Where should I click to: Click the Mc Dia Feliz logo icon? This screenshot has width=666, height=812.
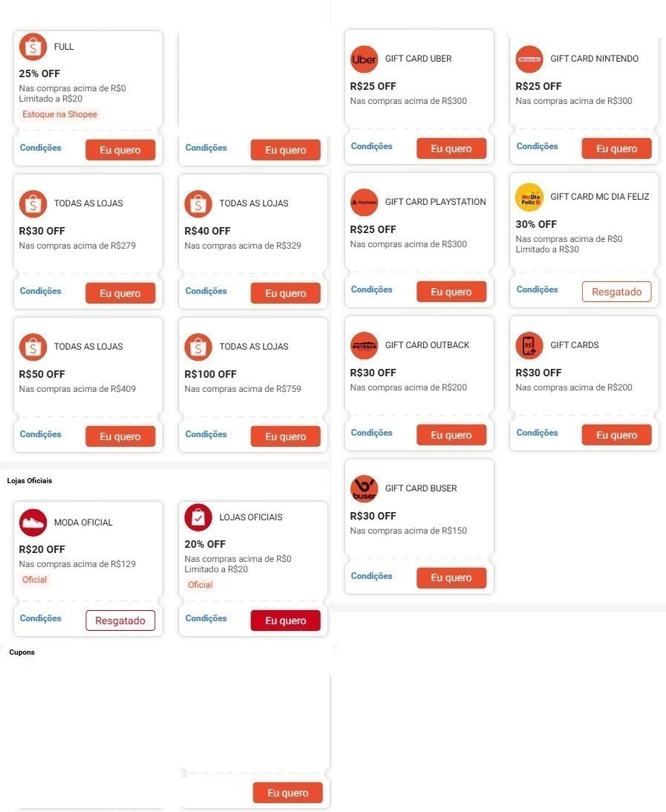pyautogui.click(x=529, y=197)
